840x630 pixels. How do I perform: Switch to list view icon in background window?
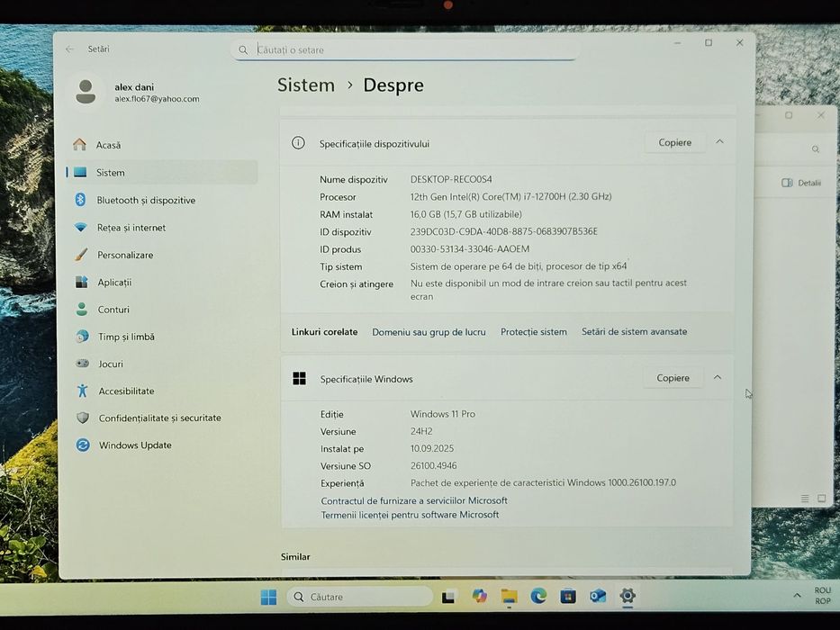(805, 499)
